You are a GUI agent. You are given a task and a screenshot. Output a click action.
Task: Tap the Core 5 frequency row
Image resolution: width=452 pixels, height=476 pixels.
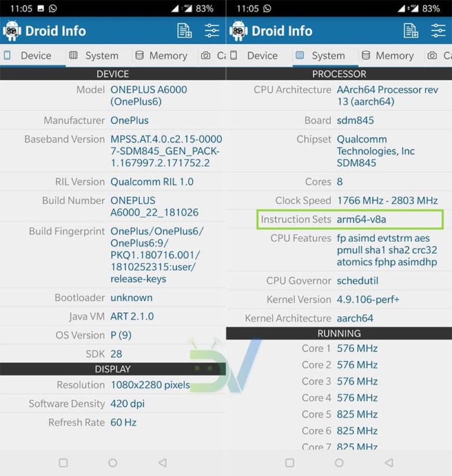coord(339,414)
